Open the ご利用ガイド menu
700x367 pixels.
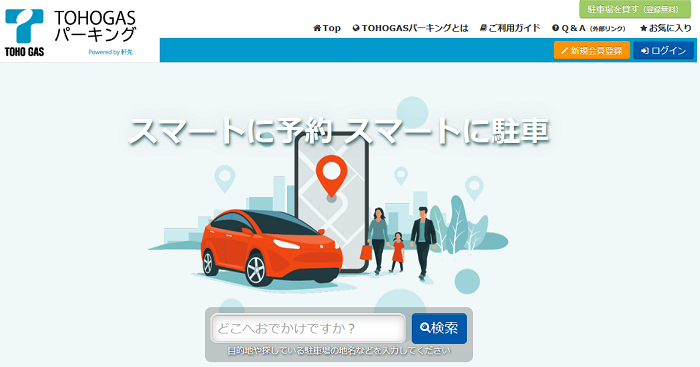510,28
